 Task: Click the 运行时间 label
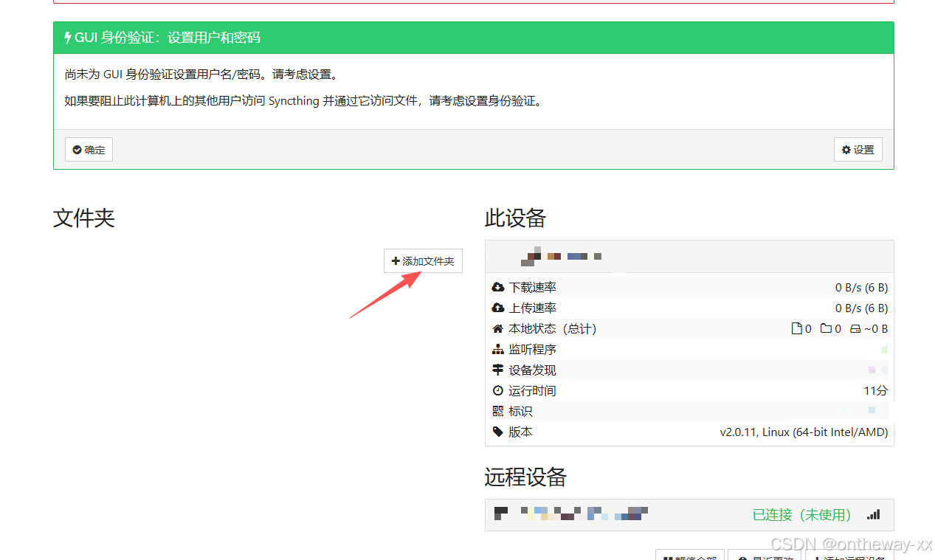pyautogui.click(x=532, y=390)
